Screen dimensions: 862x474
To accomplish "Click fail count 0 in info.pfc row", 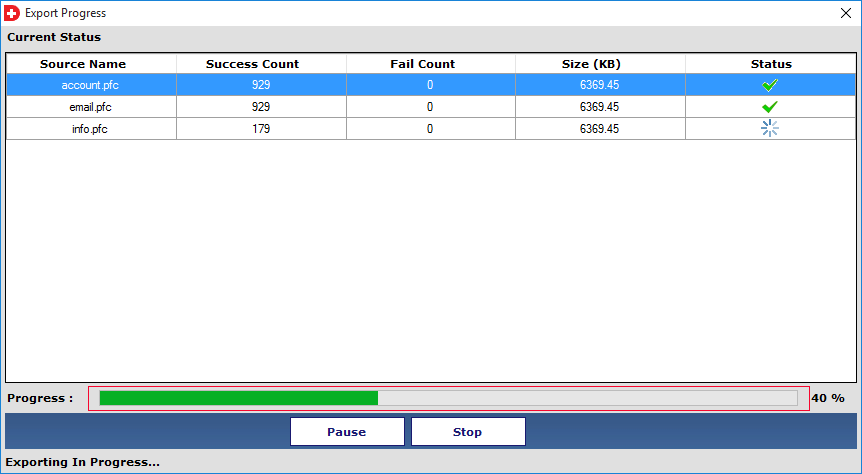I will [x=430, y=129].
